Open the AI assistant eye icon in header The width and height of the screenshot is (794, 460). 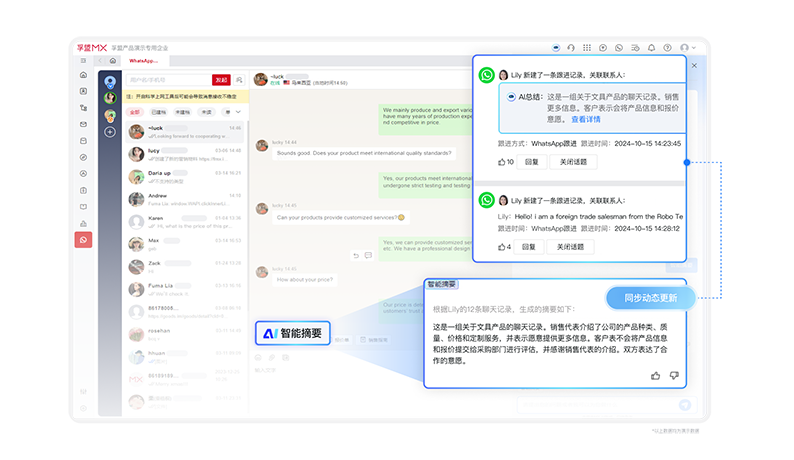click(x=555, y=48)
